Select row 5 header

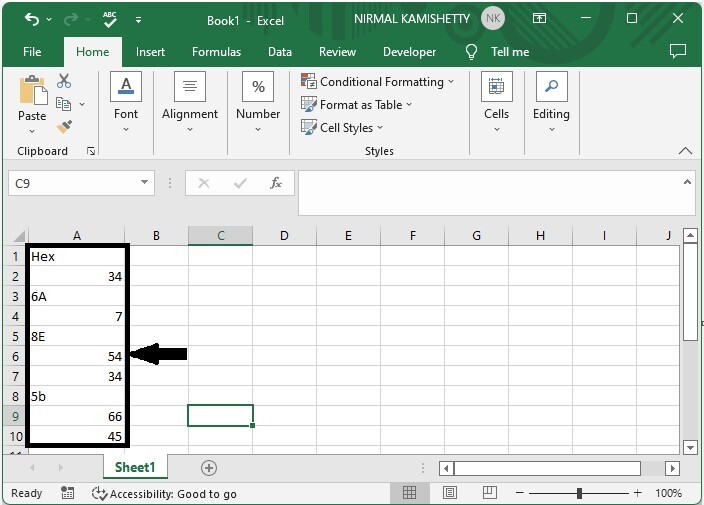pyautogui.click(x=15, y=337)
